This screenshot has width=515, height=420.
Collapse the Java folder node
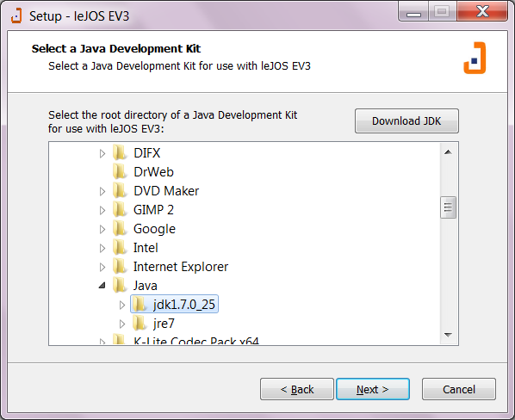point(102,286)
